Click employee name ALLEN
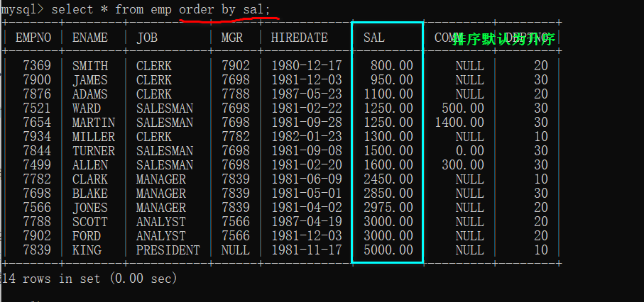 [90, 165]
